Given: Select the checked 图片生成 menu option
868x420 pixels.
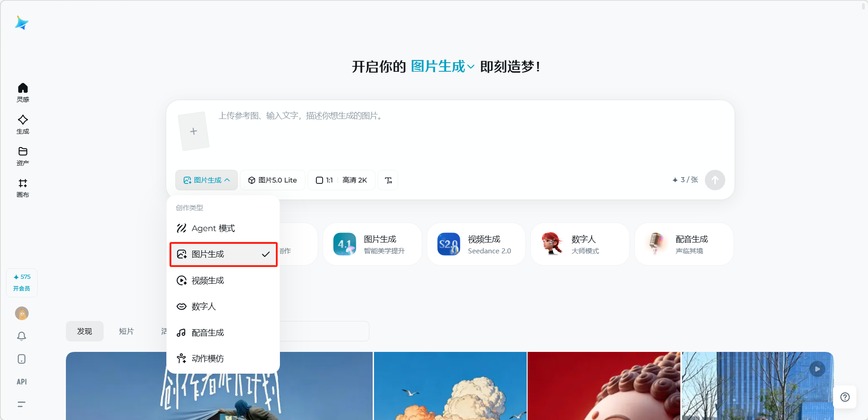Looking at the screenshot, I should pyautogui.click(x=223, y=254).
